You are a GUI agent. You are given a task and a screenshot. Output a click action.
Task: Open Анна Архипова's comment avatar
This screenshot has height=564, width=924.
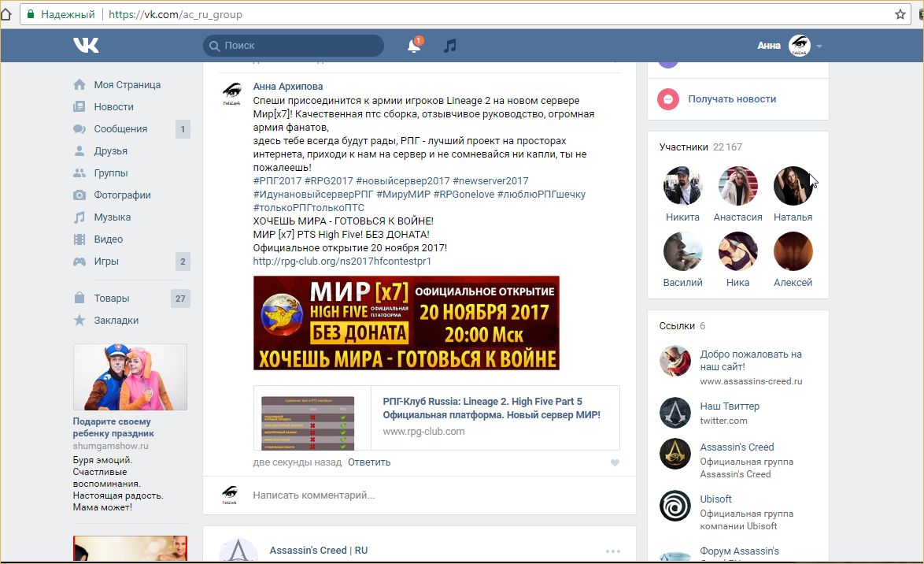(x=231, y=93)
